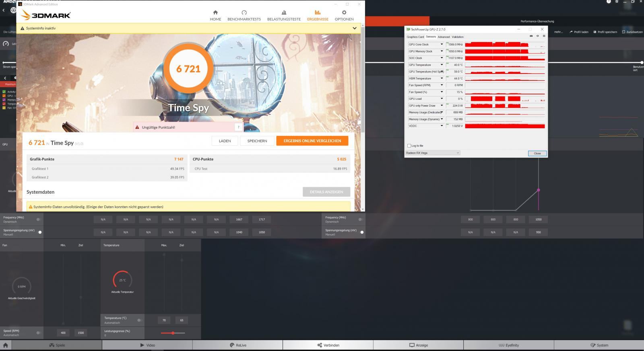The height and width of the screenshot is (351, 644).
Task: Open the GPU Core Clock sensor dropdown
Action: [442, 44]
